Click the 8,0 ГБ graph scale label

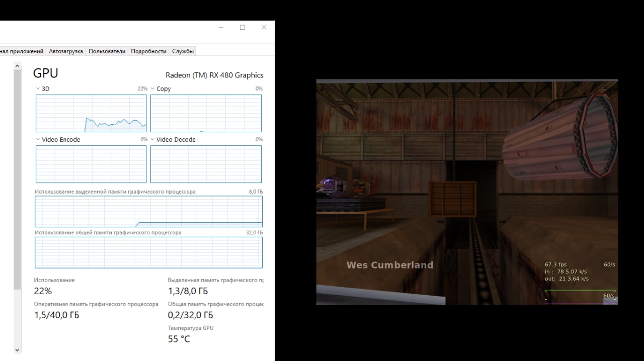(x=256, y=192)
